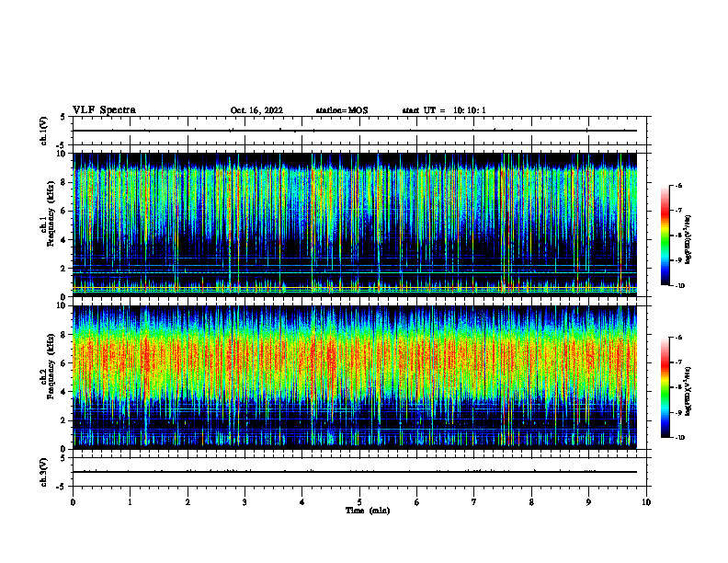
Task: Click the ch.2 color scale log(PSD) unit label
Action: coord(688,391)
